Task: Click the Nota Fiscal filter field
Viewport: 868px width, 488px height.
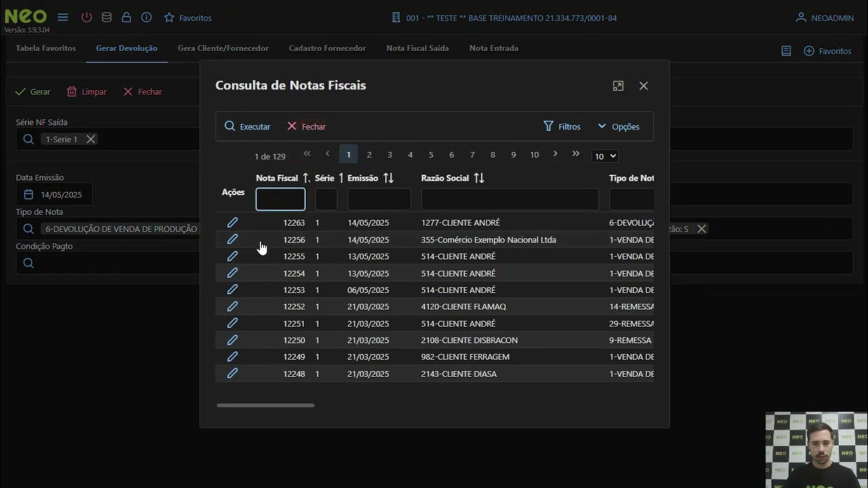Action: [280, 199]
